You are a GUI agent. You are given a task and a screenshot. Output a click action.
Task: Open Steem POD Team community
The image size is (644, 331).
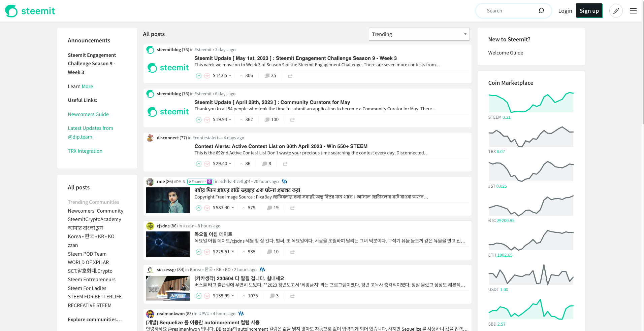tap(87, 254)
